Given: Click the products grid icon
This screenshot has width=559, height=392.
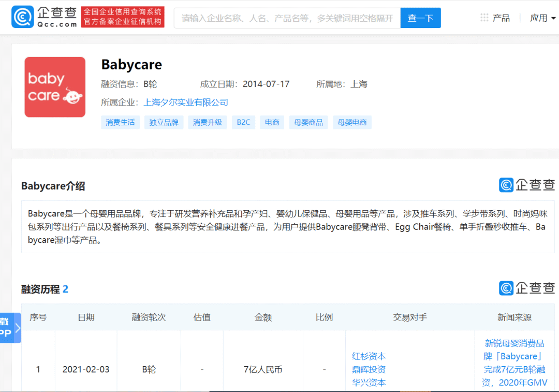Looking at the screenshot, I should click(484, 18).
